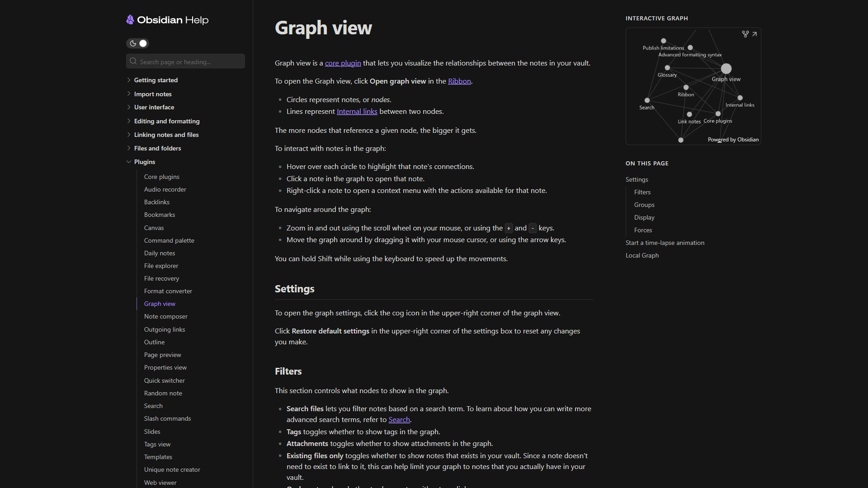
Task: Expand Linking notes and files section
Action: click(x=166, y=135)
